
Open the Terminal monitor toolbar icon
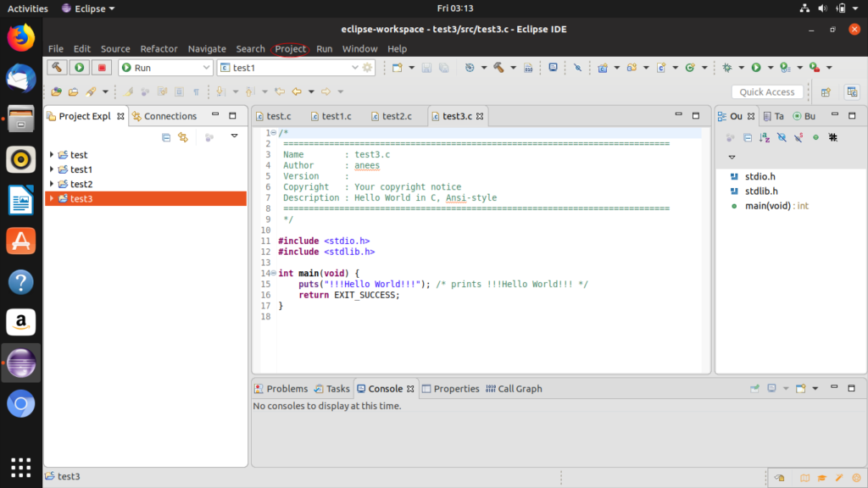pyautogui.click(x=553, y=68)
